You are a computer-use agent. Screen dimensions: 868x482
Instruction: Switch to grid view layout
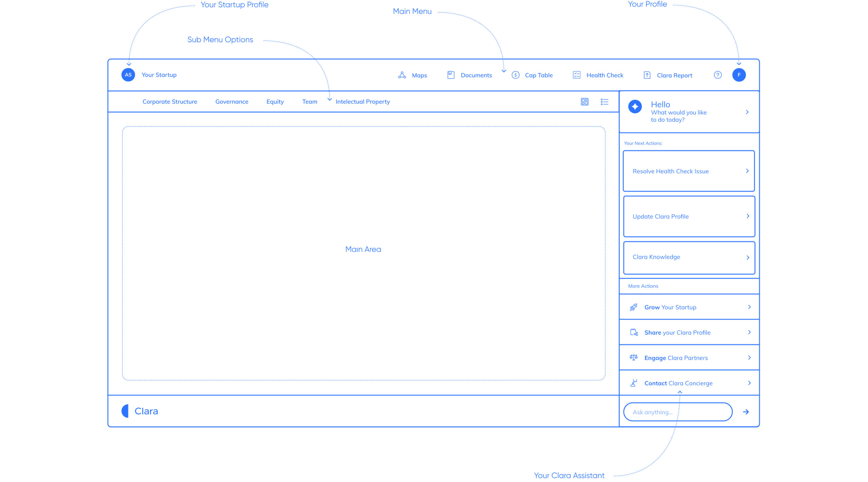pyautogui.click(x=585, y=102)
